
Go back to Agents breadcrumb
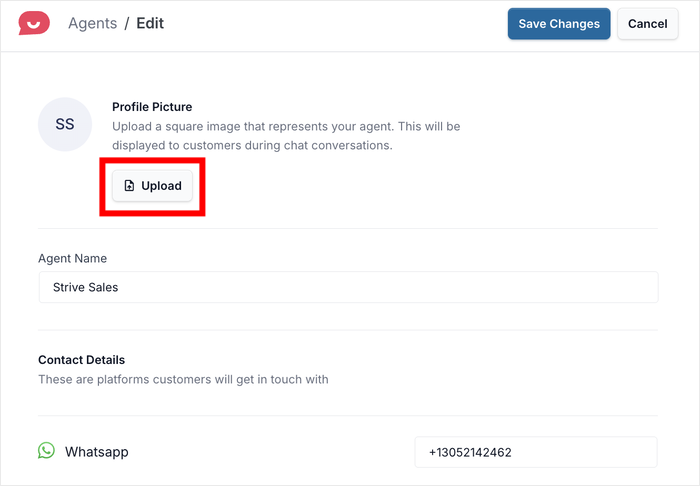[x=92, y=23]
